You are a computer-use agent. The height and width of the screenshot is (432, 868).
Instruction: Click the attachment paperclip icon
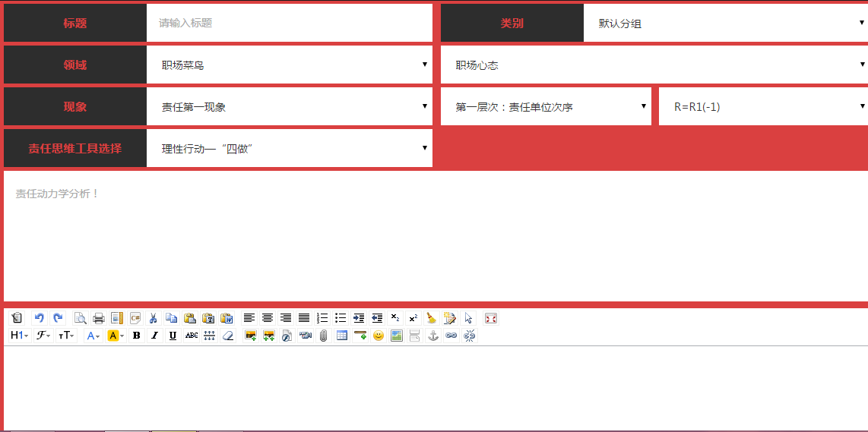[x=324, y=336]
